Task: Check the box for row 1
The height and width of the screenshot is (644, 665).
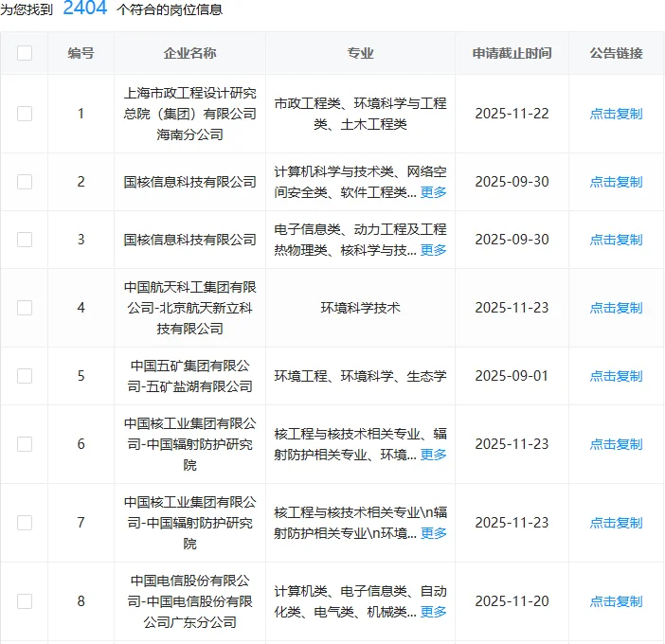Action: point(25,114)
